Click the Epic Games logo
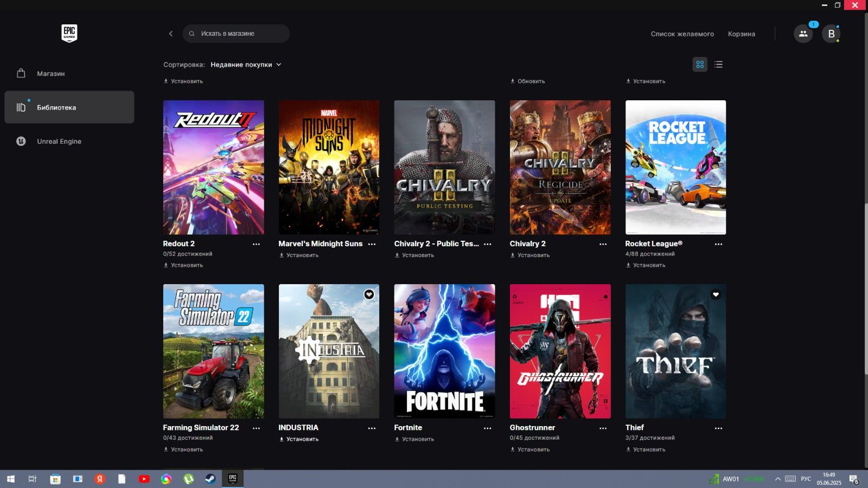 (x=69, y=33)
